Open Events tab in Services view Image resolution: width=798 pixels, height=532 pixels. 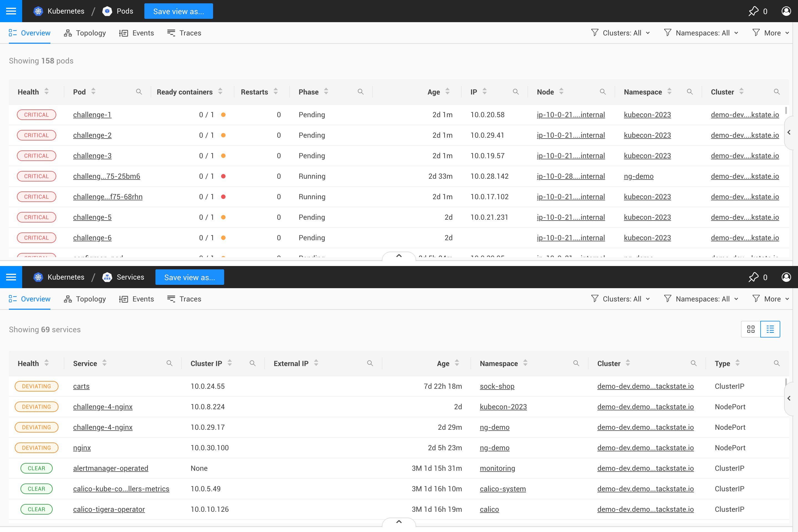[x=137, y=299]
